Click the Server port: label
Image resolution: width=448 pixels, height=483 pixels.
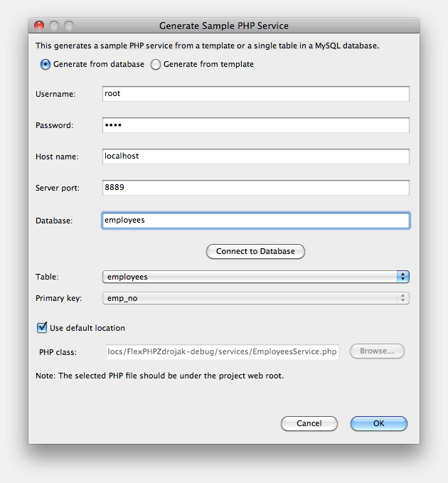coord(58,188)
